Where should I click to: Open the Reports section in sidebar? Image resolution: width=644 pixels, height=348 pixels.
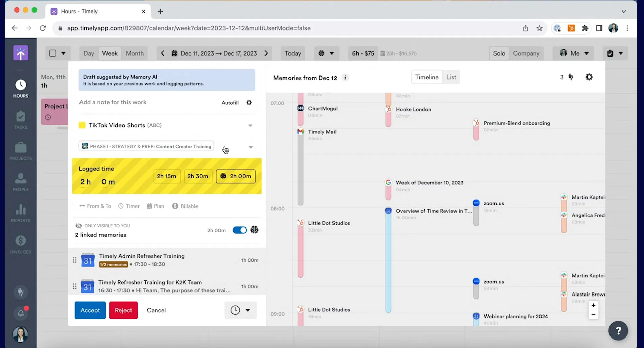point(21,213)
